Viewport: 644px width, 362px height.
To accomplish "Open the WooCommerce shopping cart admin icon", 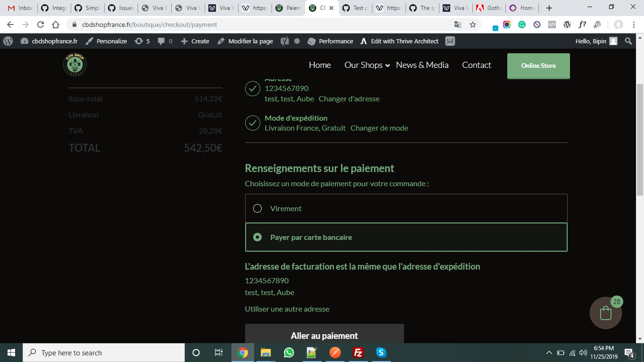I will (449, 41).
